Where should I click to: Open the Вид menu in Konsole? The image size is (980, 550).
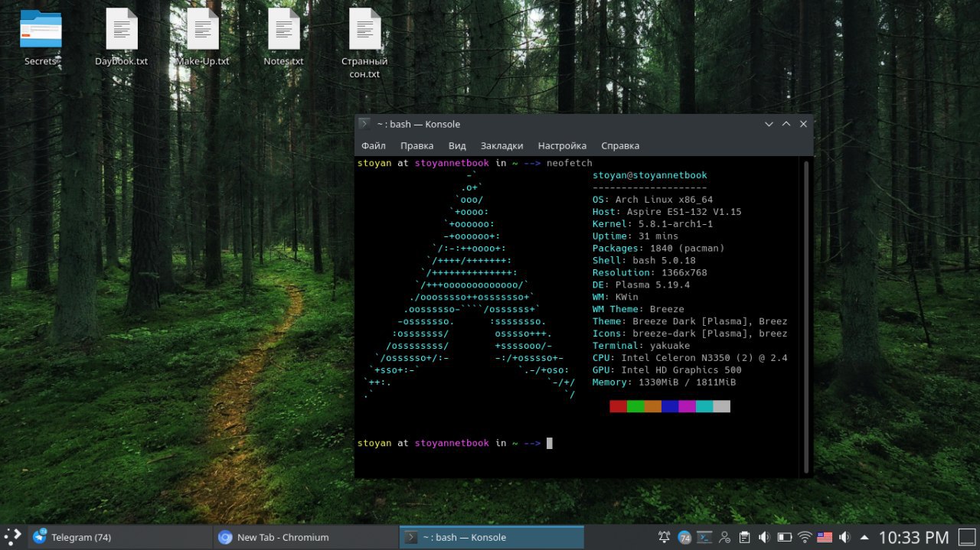(x=457, y=145)
